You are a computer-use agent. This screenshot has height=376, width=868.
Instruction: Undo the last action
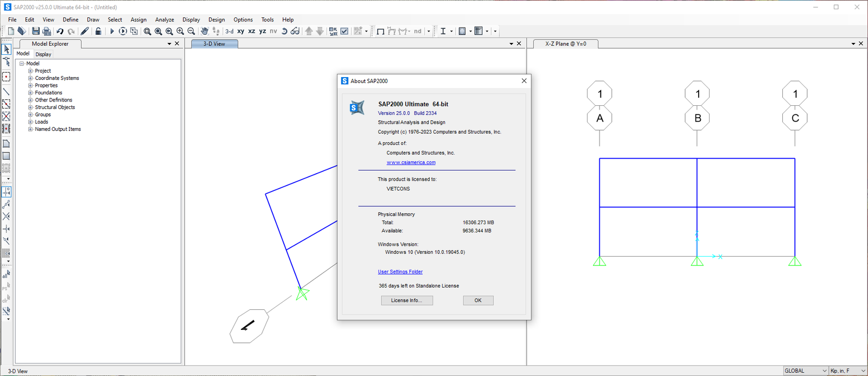click(x=60, y=31)
